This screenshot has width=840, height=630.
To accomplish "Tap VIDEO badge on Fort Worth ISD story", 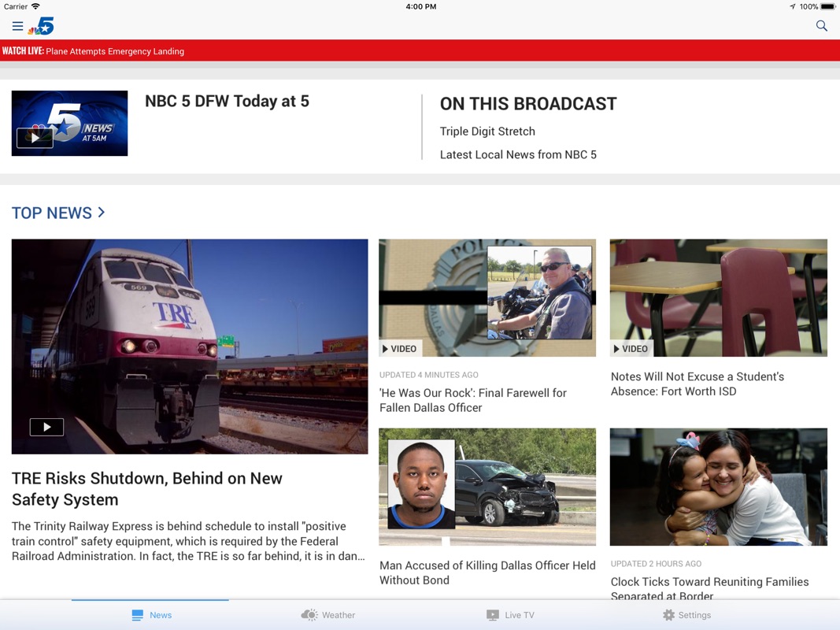I will pos(631,349).
